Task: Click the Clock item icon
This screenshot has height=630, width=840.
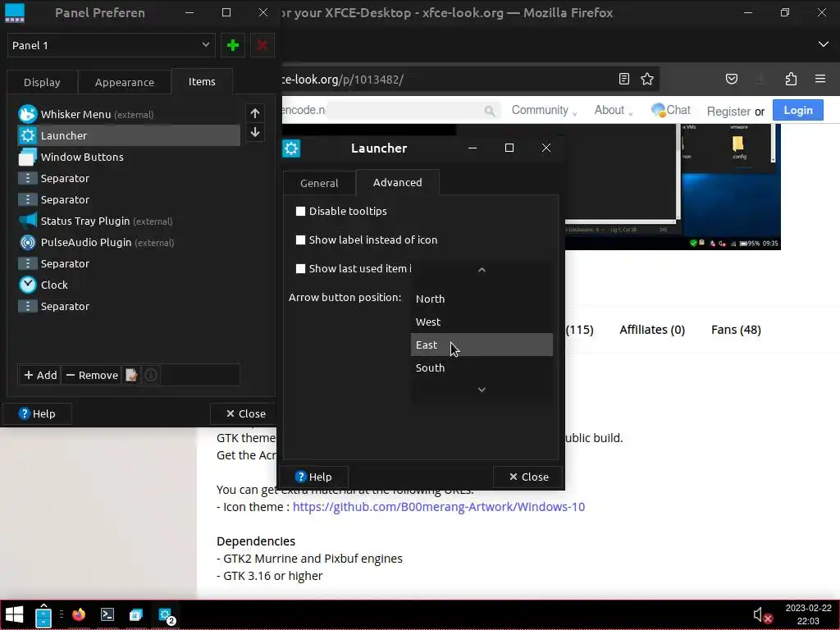Action: pyautogui.click(x=27, y=285)
